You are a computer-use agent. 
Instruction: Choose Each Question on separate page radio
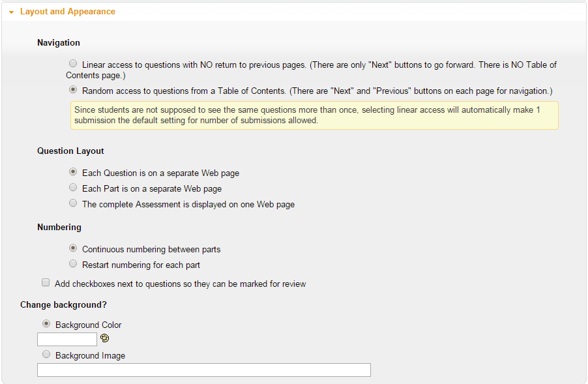(73, 171)
